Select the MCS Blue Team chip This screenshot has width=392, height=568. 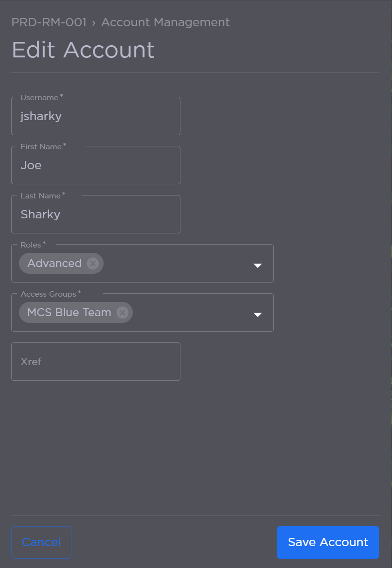click(x=68, y=312)
